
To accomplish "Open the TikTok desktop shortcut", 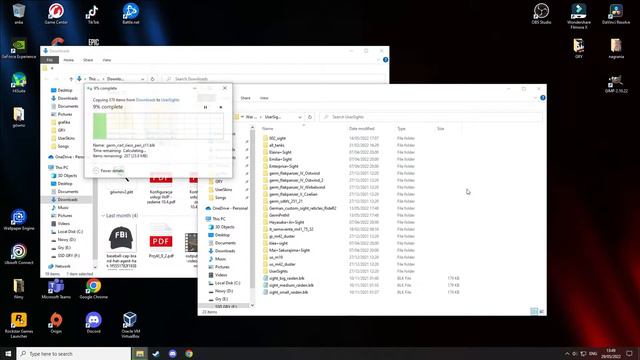I will (93, 14).
